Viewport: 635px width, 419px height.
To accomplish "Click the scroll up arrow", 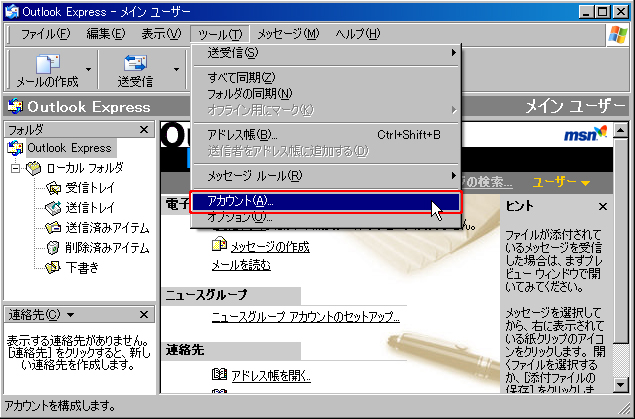I will (621, 130).
